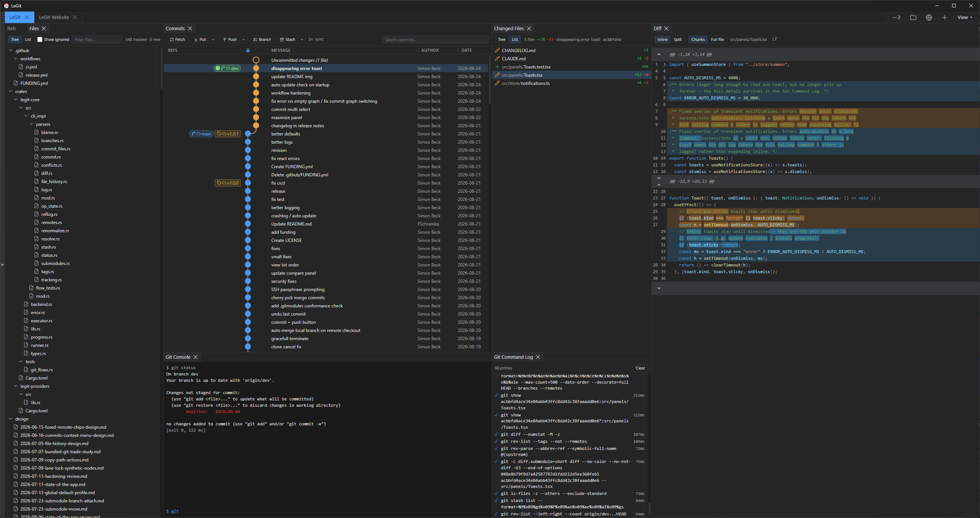This screenshot has width=980, height=518.
Task: Close the Git Command Log panel
Action: point(538,357)
